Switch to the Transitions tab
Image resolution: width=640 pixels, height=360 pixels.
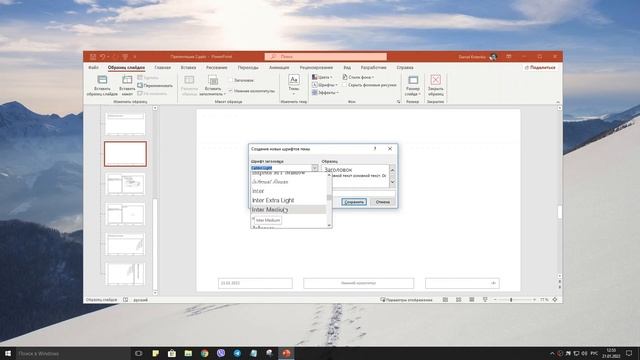click(248, 67)
